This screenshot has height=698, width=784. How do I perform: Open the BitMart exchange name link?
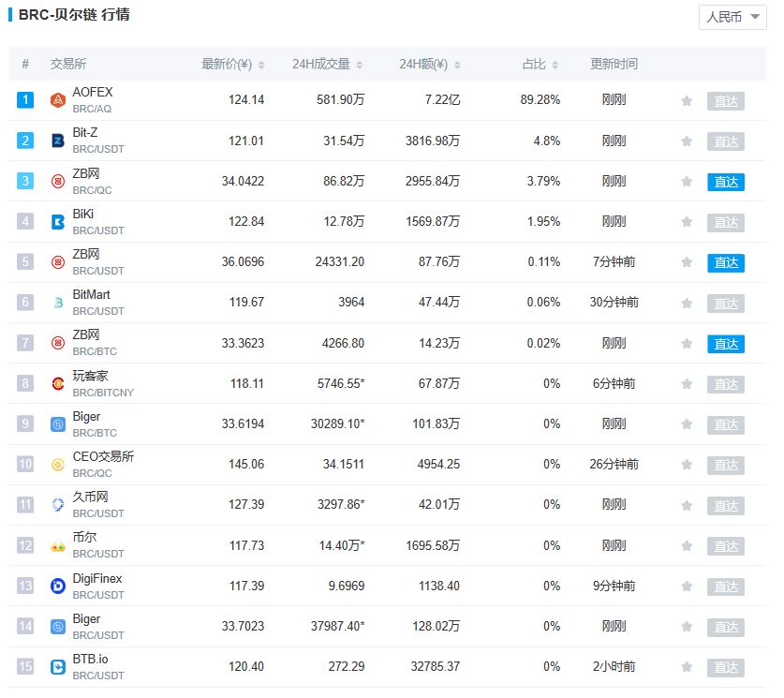(x=91, y=294)
